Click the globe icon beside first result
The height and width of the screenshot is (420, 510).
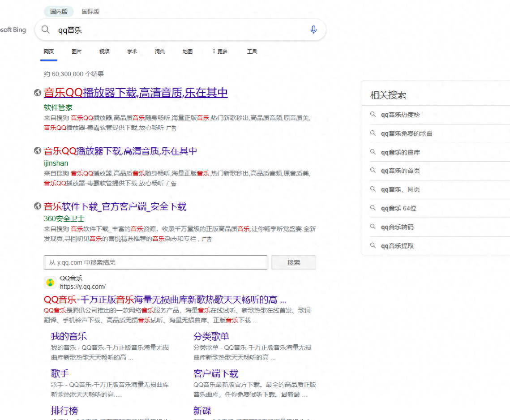[x=38, y=92]
